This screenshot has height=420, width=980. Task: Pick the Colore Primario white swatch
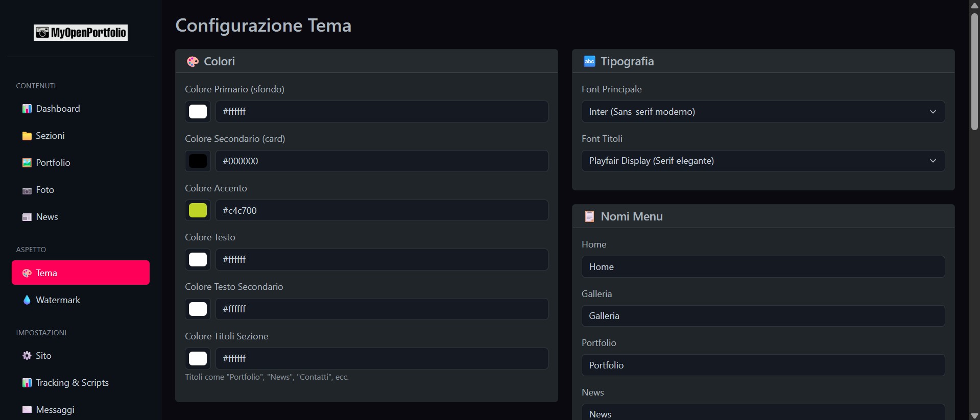(x=198, y=111)
